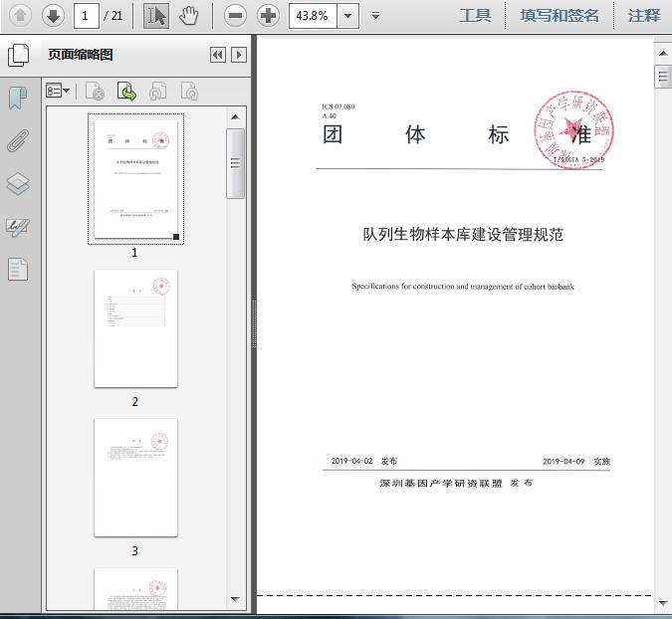Click the 'ICS 07.080' classification text
This screenshot has height=619, width=672.
point(338,106)
